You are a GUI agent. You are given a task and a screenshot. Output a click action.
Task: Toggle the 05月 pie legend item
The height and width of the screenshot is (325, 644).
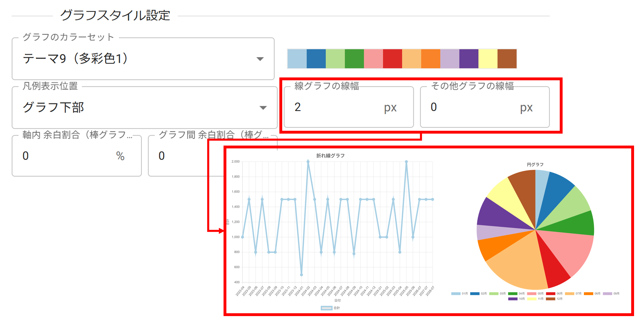536,294
